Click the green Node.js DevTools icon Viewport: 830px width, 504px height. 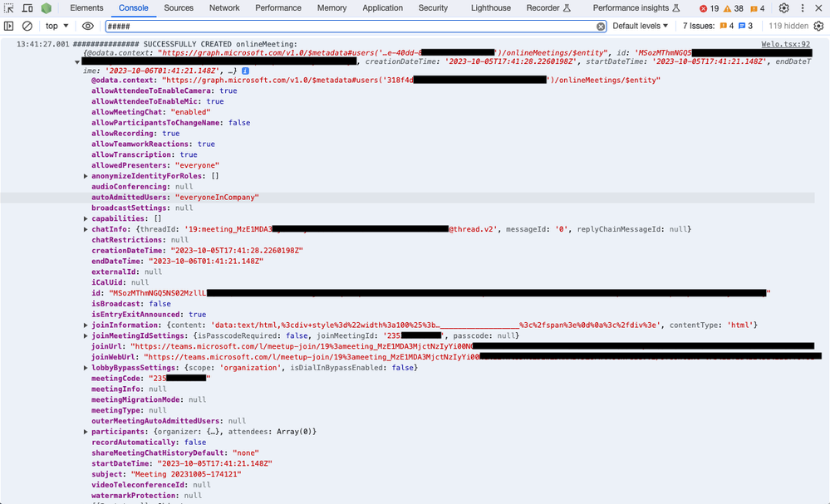(x=47, y=8)
